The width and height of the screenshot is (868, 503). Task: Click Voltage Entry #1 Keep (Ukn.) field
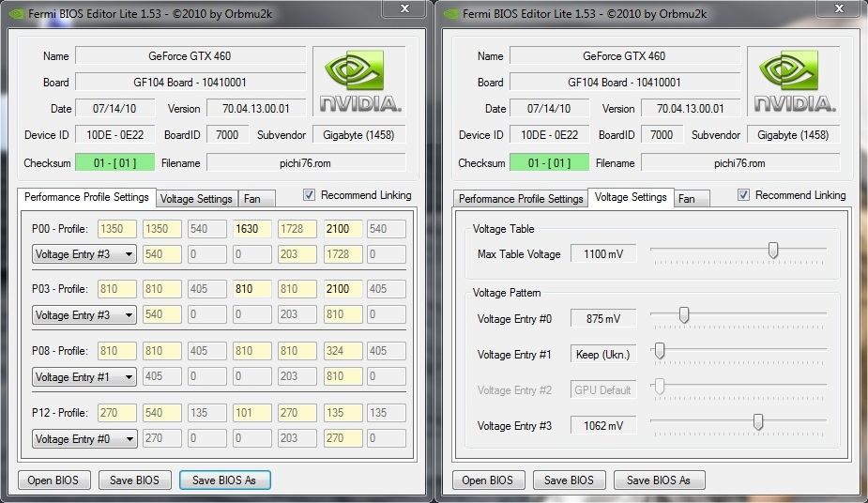(x=603, y=354)
